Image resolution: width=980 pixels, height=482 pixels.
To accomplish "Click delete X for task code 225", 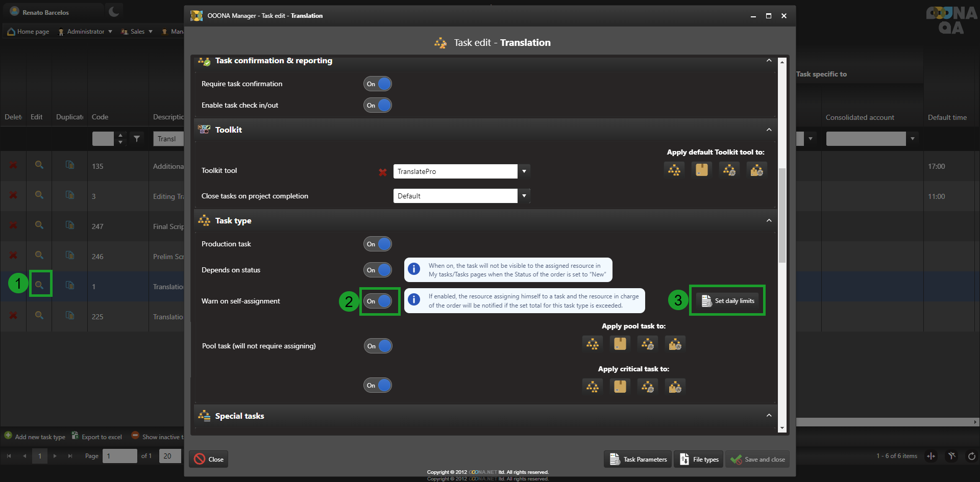I will click(13, 316).
